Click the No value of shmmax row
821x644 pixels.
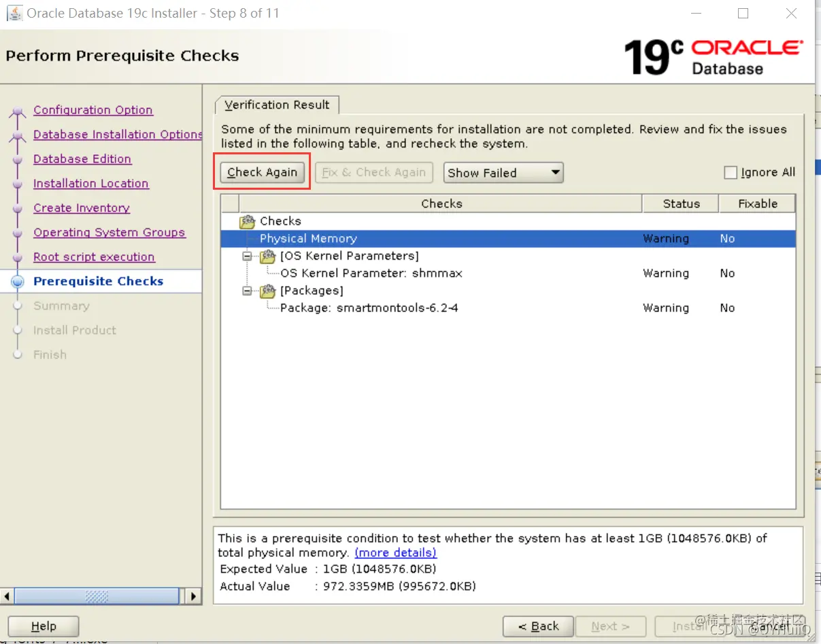728,273
